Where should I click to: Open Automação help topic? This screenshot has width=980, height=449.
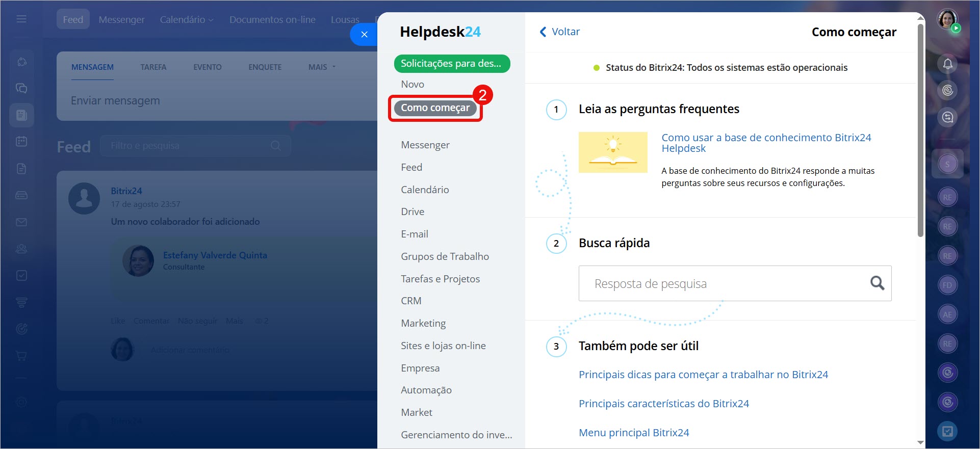tap(426, 390)
